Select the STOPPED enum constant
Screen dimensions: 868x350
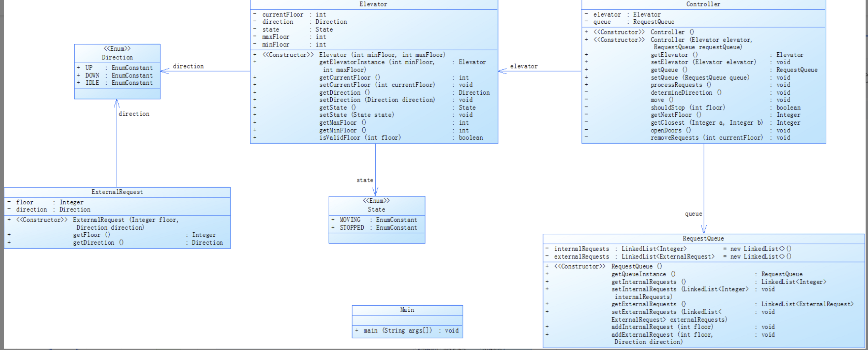pos(374,227)
